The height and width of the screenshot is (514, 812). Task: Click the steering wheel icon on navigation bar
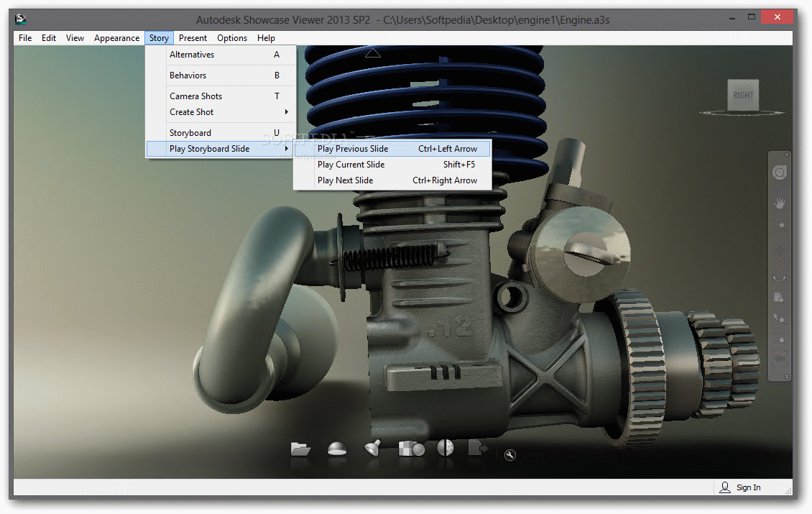(780, 173)
